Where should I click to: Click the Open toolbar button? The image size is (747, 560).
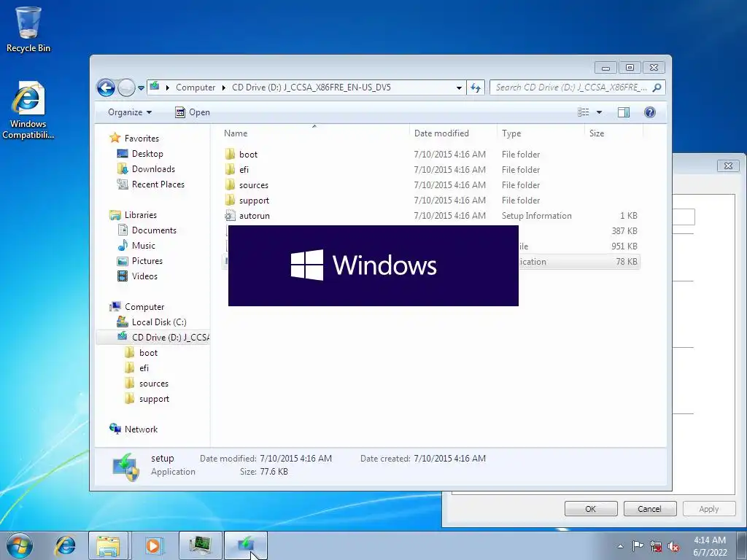193,112
